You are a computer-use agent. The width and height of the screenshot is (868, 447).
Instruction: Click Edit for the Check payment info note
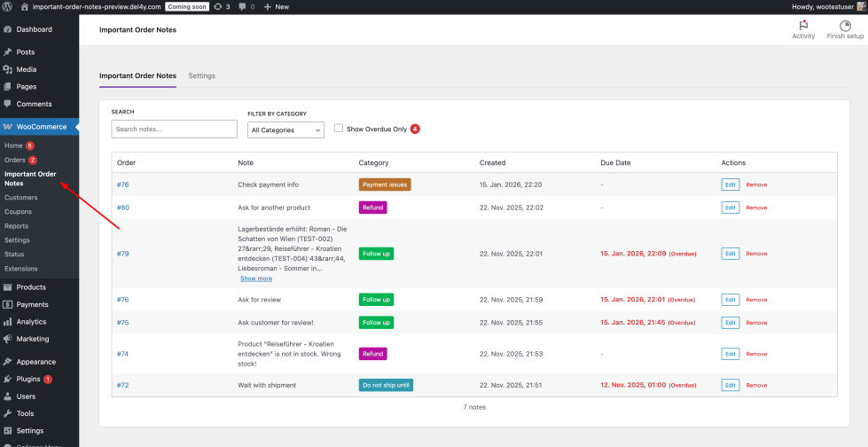[730, 184]
